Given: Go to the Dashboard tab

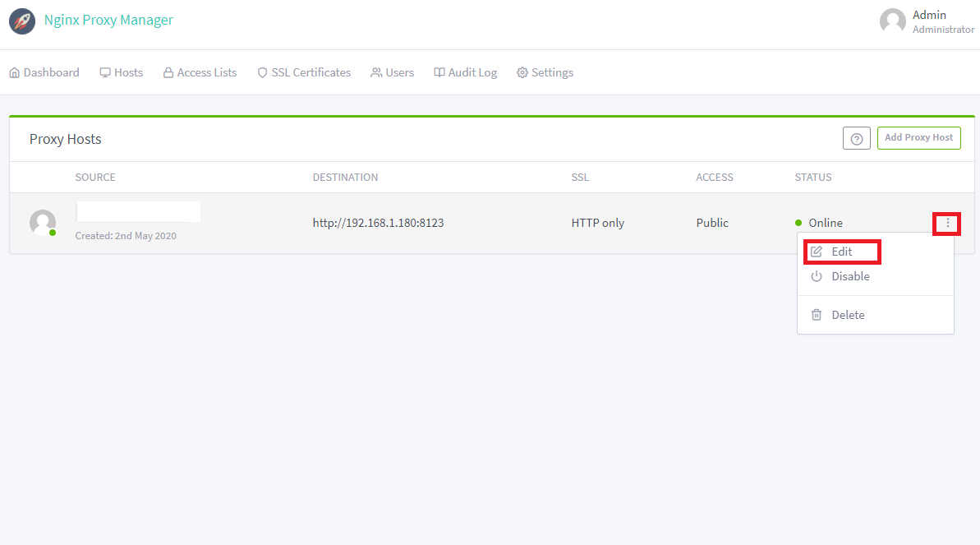Looking at the screenshot, I should 44,72.
